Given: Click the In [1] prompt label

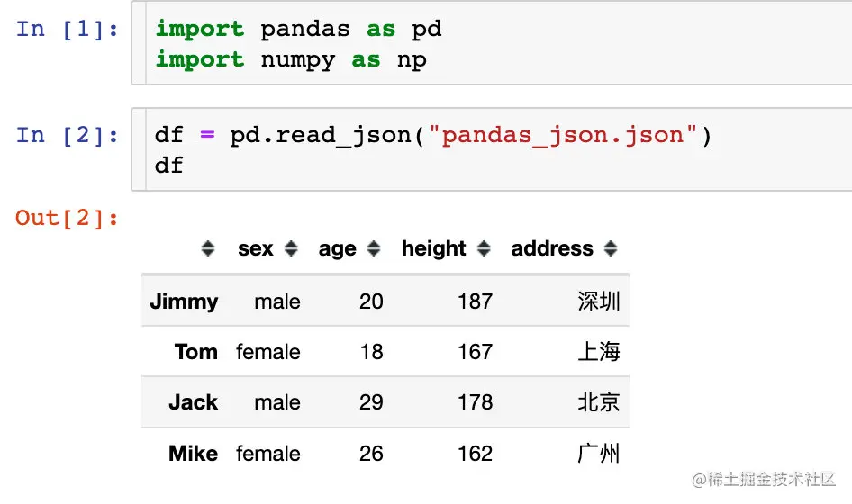Looking at the screenshot, I should click(x=68, y=29).
